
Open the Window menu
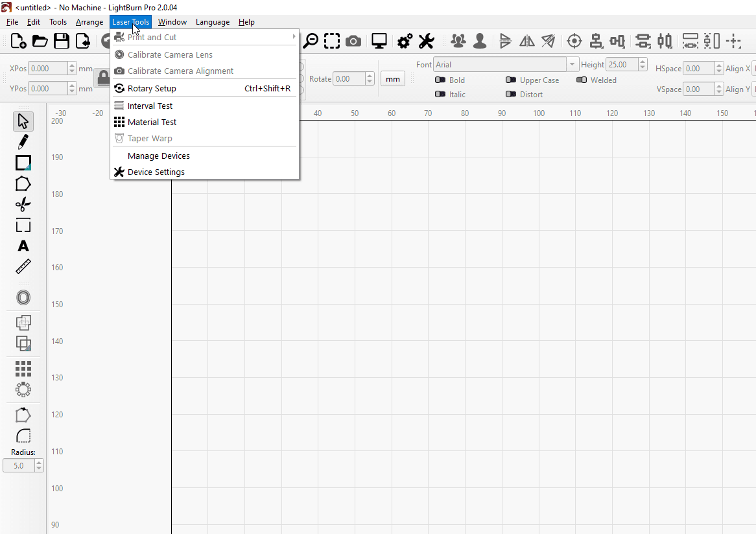pos(172,22)
